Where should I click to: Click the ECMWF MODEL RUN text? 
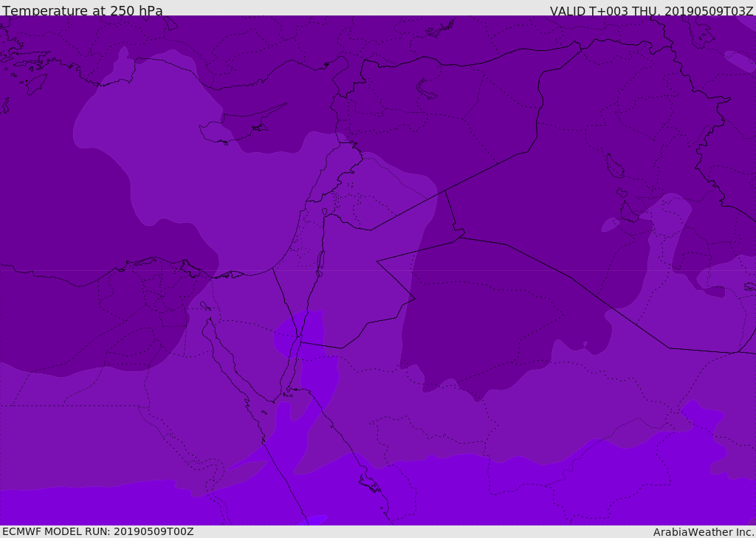(x=98, y=531)
